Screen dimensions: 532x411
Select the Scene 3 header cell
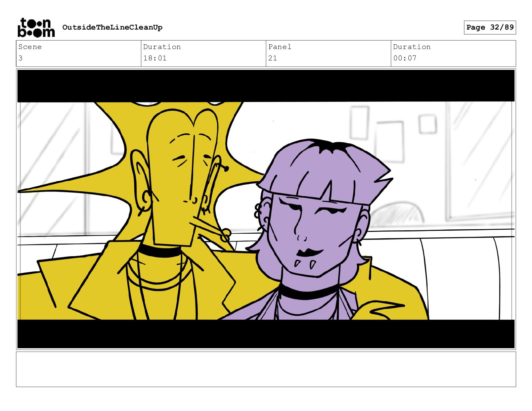(x=79, y=53)
